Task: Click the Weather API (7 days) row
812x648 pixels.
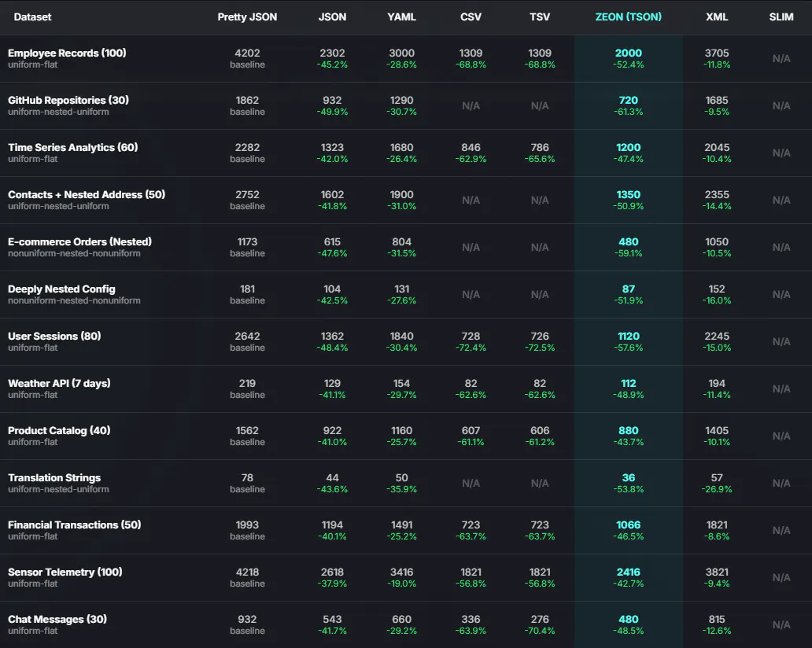Action: coord(406,388)
